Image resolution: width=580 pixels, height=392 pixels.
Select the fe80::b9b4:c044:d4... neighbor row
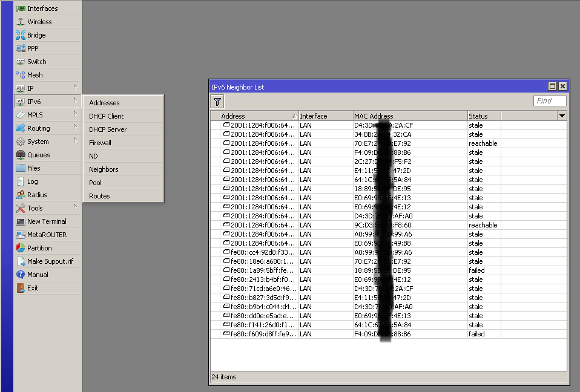click(389, 307)
